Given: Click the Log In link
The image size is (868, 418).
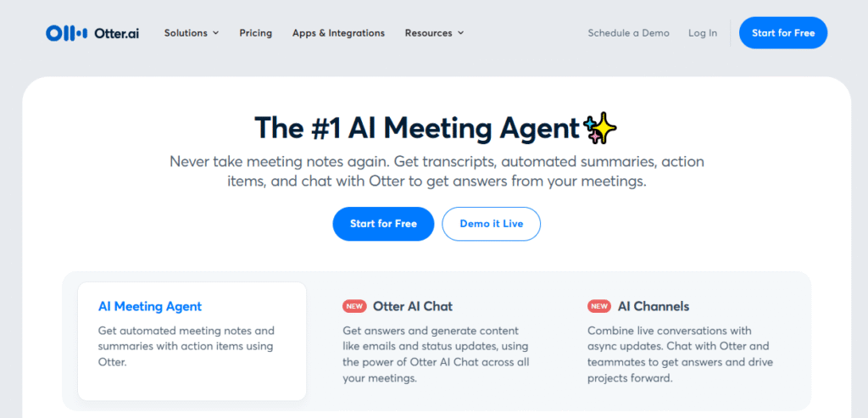Looking at the screenshot, I should [703, 33].
